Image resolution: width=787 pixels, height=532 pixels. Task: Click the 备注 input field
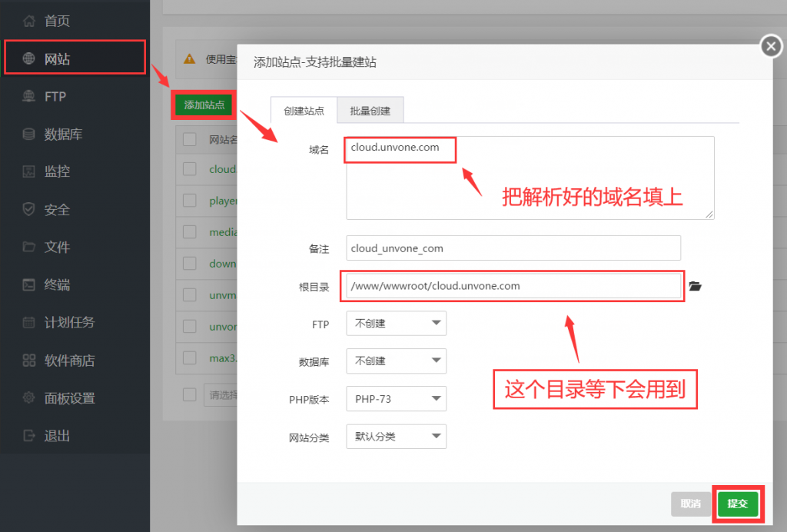pyautogui.click(x=513, y=248)
